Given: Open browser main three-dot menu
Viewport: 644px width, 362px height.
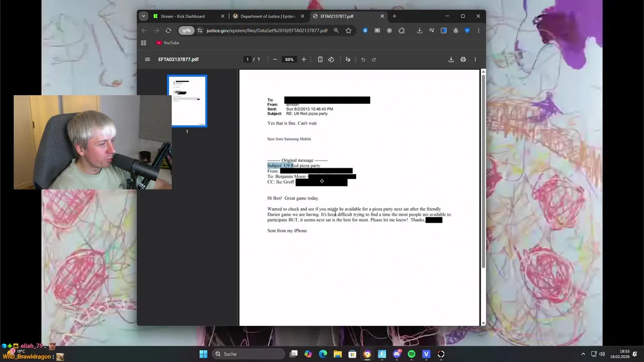Looking at the screenshot, I should (x=478, y=31).
